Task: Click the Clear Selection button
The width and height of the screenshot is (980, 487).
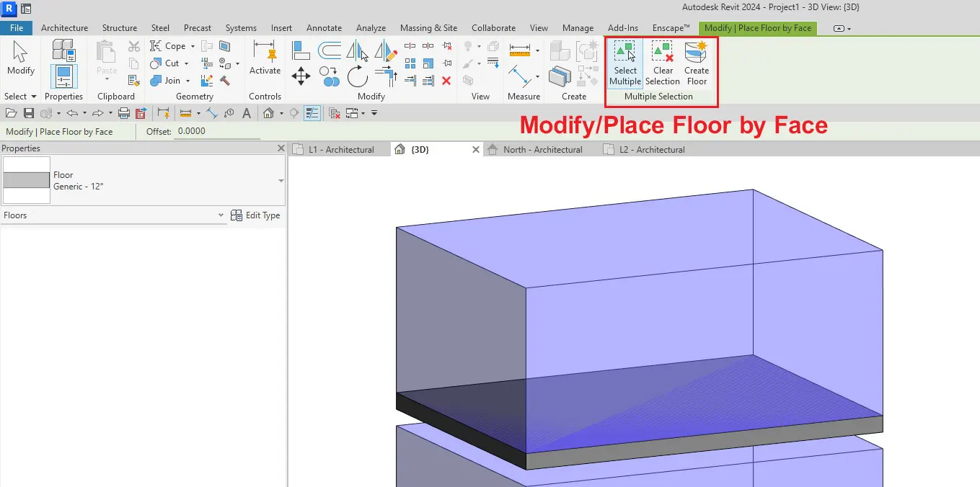Action: pos(663,63)
